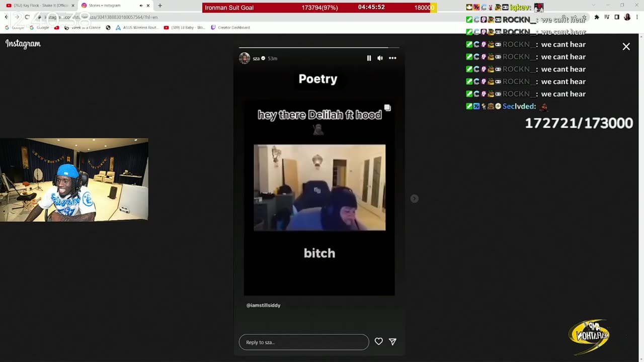
Task: Click the multi-media carousel icon on post
Action: click(387, 108)
